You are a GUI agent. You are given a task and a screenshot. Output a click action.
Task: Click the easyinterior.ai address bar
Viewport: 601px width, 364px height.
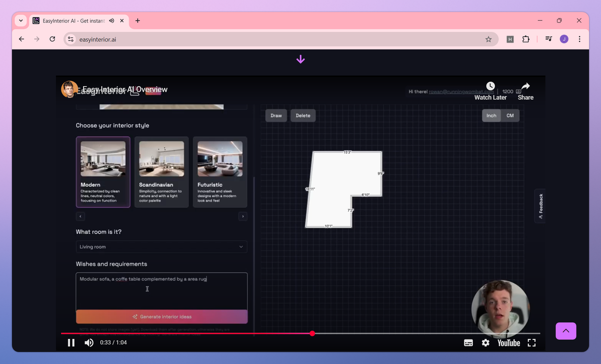click(281, 39)
